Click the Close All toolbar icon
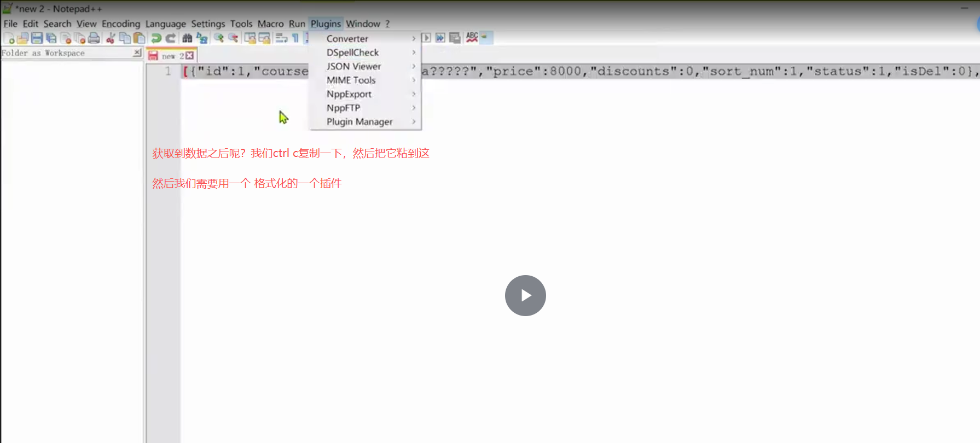Viewport: 980px width, 443px height. coord(80,38)
